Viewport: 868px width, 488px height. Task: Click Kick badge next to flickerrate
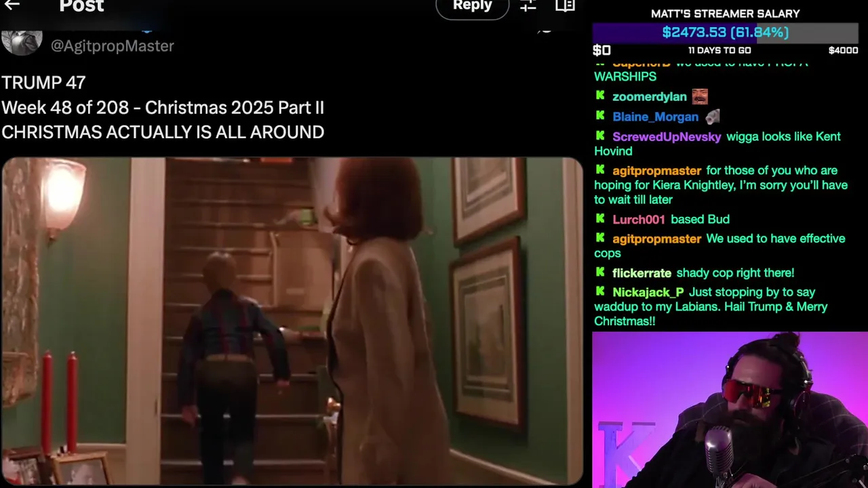600,272
